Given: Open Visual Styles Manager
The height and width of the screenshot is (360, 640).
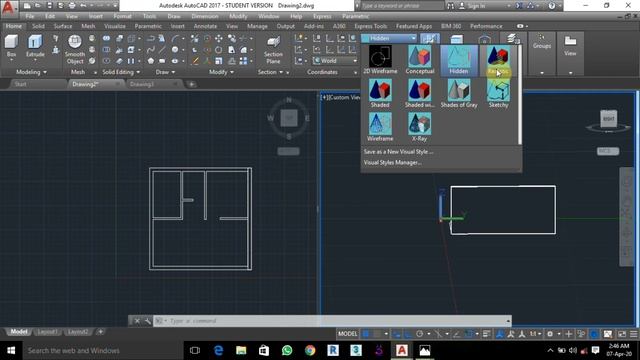Looking at the screenshot, I should coord(392,162).
